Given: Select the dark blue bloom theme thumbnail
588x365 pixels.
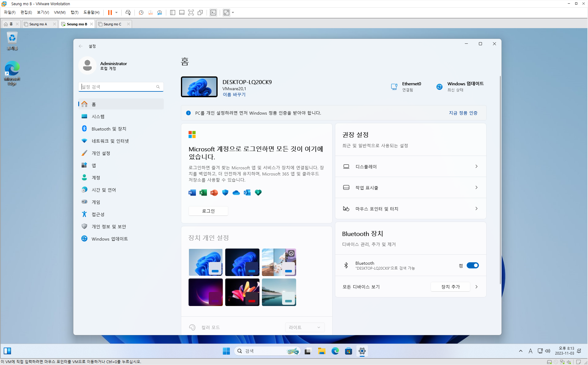Looking at the screenshot, I should tap(242, 262).
